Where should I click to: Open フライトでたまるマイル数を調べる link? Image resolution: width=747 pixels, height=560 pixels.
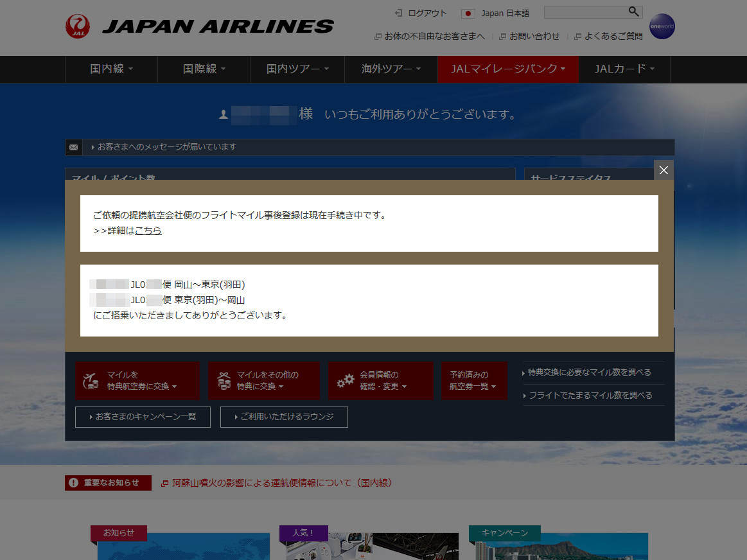591,395
